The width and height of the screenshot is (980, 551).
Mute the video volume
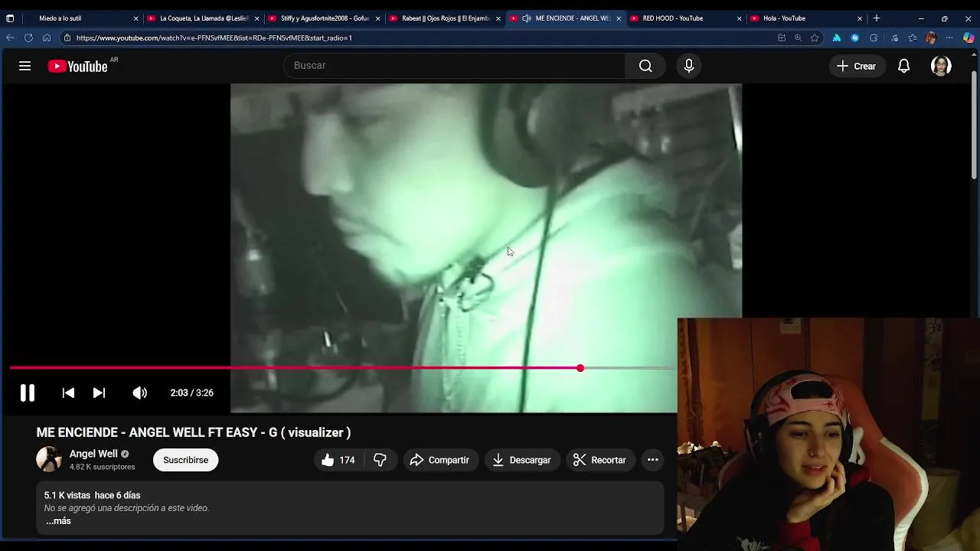click(139, 393)
